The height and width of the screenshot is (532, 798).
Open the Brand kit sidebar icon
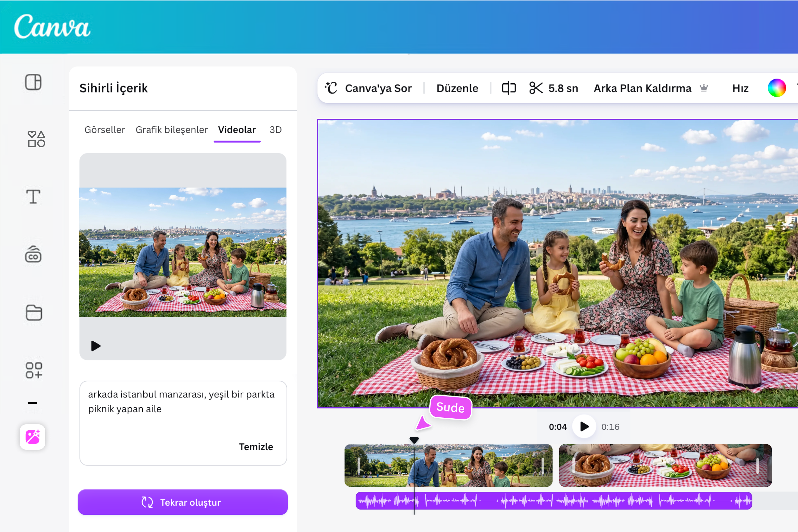(x=33, y=254)
